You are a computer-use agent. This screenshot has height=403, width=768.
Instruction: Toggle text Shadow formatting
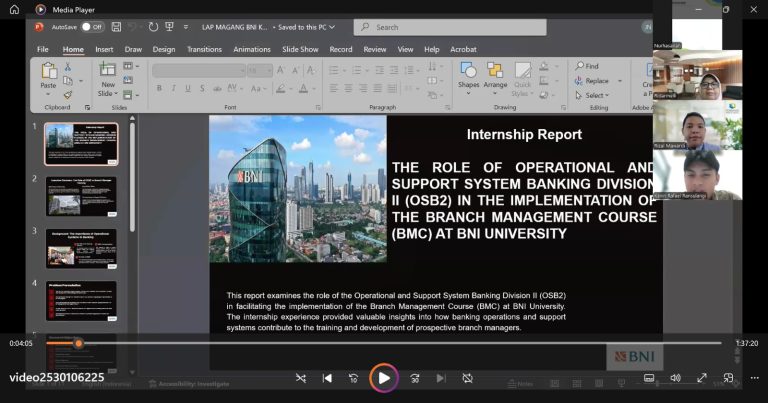tap(202, 88)
